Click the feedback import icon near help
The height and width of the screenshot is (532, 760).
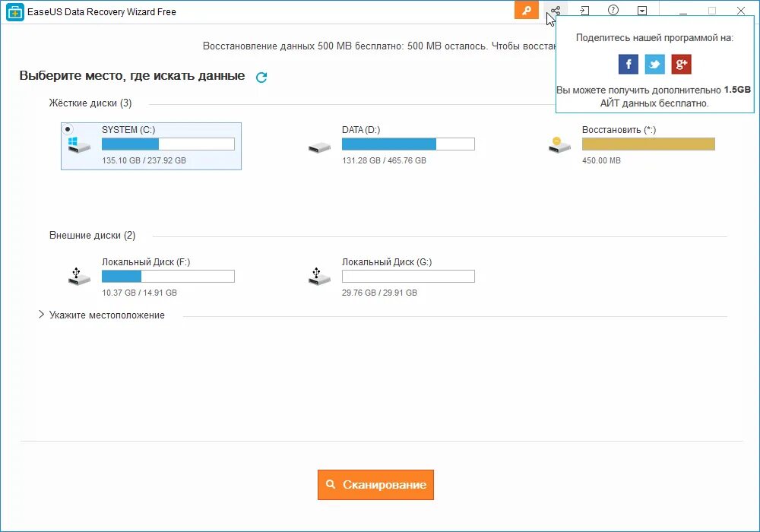coord(584,11)
